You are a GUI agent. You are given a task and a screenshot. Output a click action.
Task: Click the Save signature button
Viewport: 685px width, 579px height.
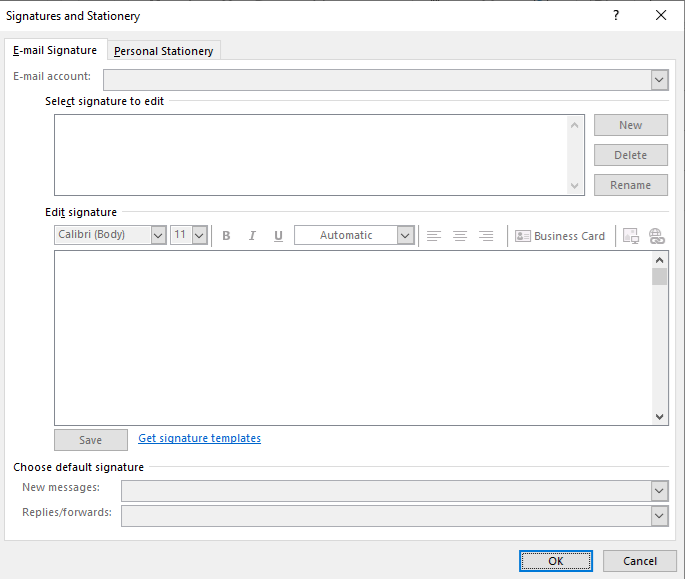[x=91, y=440]
